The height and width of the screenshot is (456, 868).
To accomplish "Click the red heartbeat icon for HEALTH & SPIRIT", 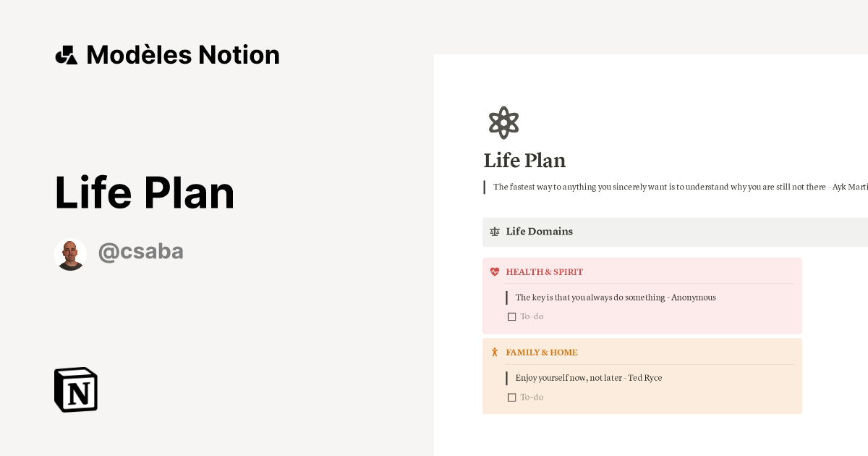I will [x=495, y=272].
